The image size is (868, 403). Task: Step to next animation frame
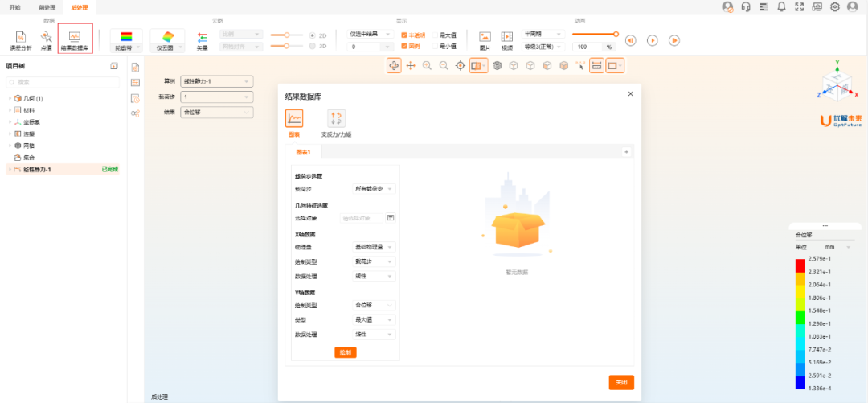coord(674,40)
